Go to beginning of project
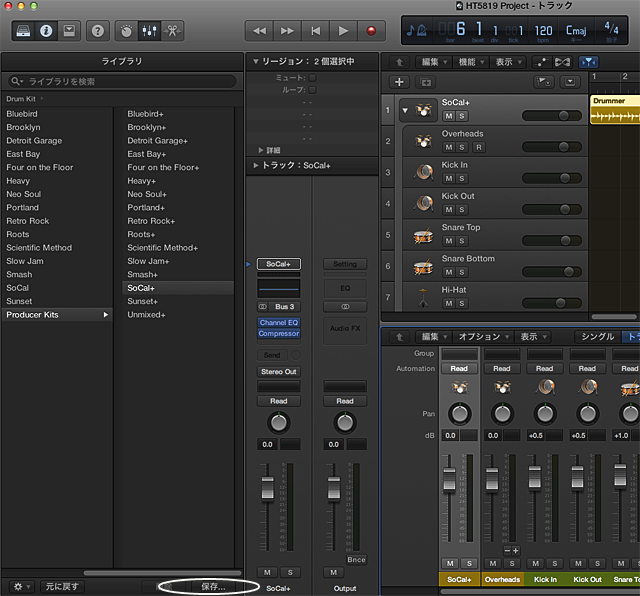Viewport: 640px width, 596px height. click(316, 31)
